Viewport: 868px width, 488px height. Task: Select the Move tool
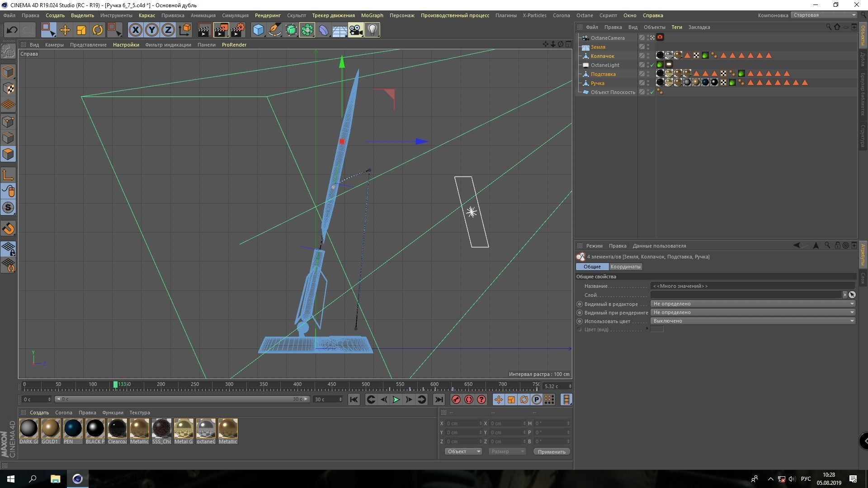click(65, 30)
